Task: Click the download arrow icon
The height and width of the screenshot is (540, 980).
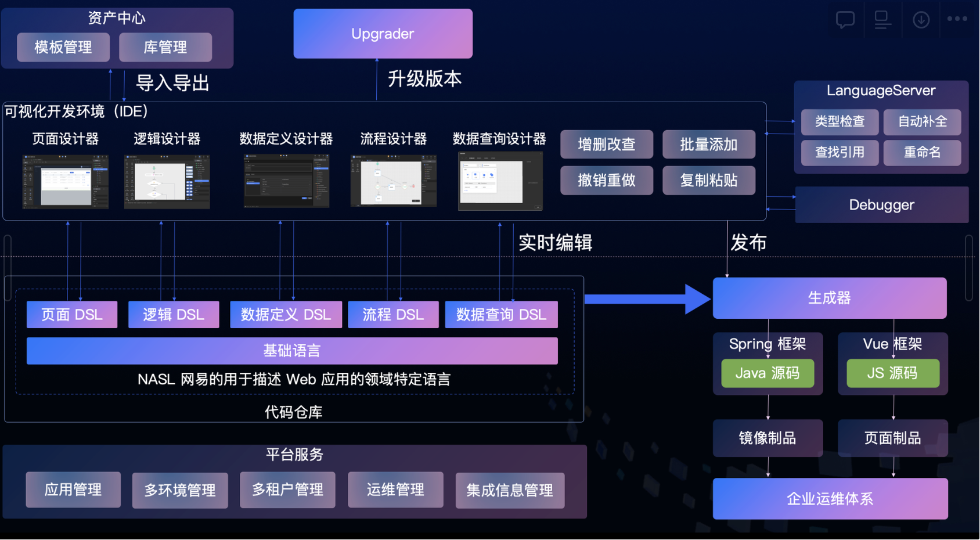Action: (x=921, y=20)
